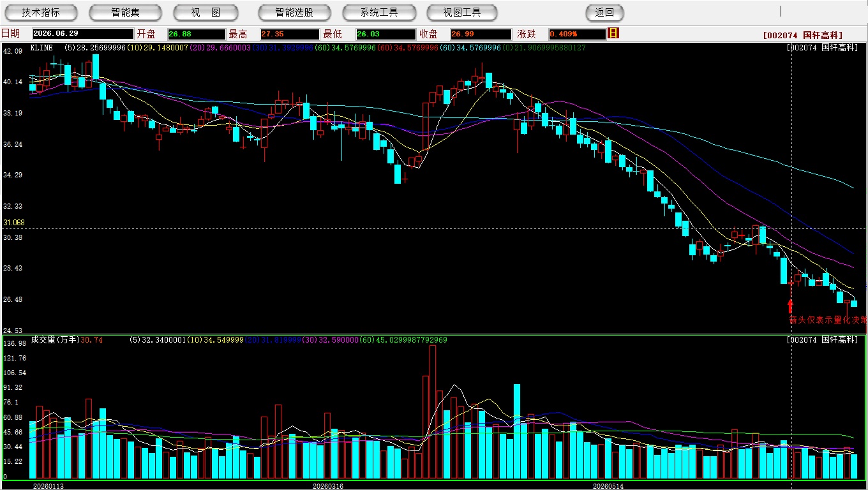Viewport: 868px width, 490px height.
Task: Click the 涨跌 label
Action: point(527,34)
